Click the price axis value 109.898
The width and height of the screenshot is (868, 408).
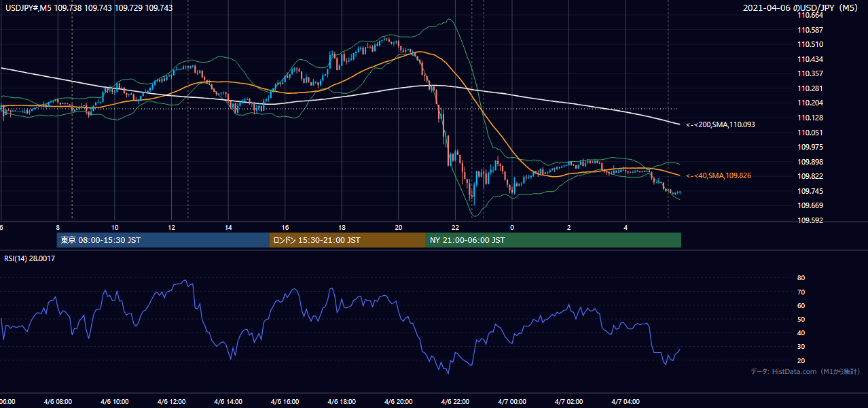tap(811, 162)
